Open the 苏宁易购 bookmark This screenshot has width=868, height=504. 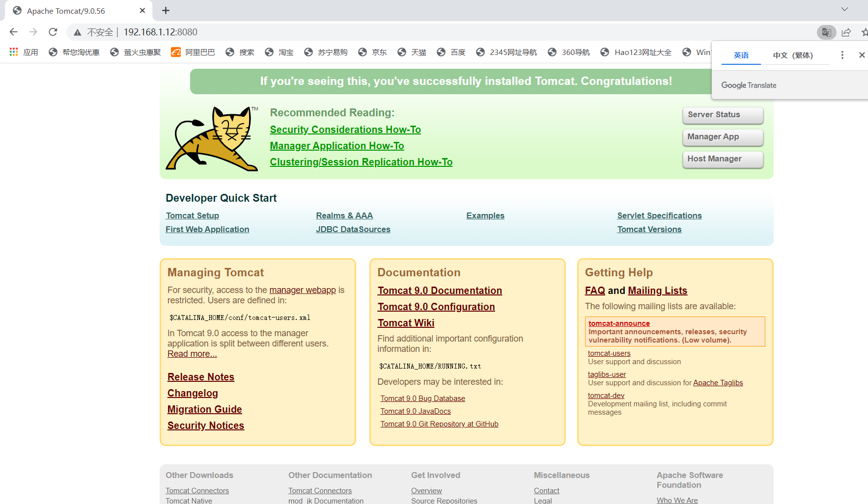tap(326, 52)
